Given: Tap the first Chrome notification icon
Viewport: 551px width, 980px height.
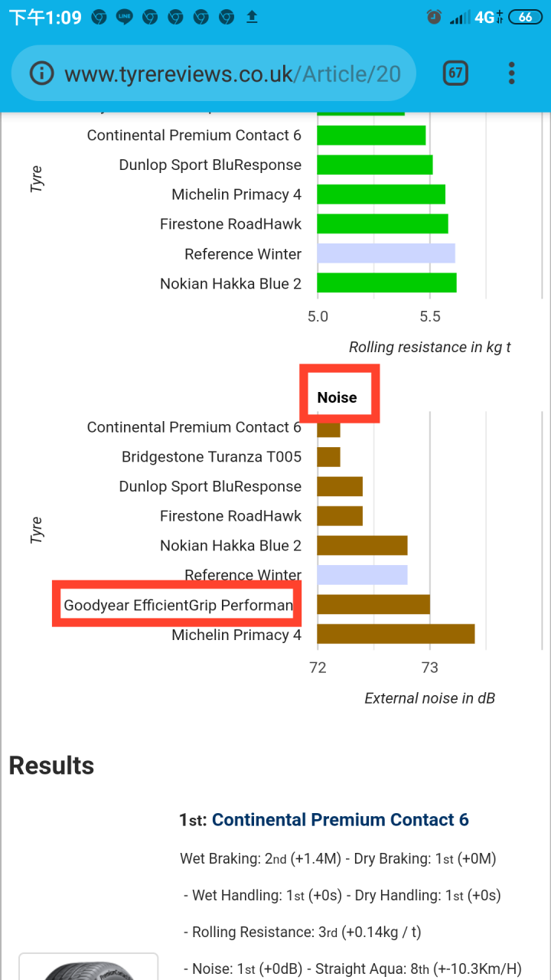Looking at the screenshot, I should click(x=99, y=17).
